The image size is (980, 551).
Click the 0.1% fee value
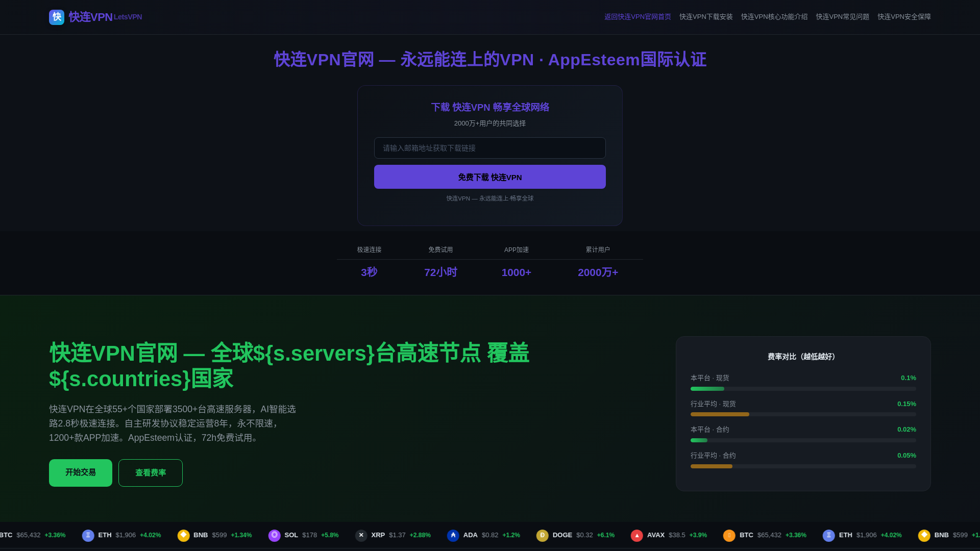(909, 378)
